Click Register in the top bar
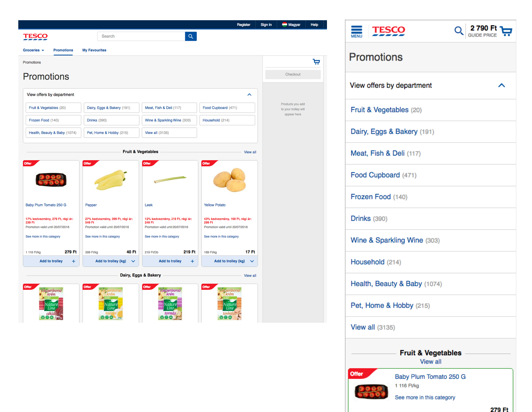The height and width of the screenshot is (412, 532). coord(244,25)
